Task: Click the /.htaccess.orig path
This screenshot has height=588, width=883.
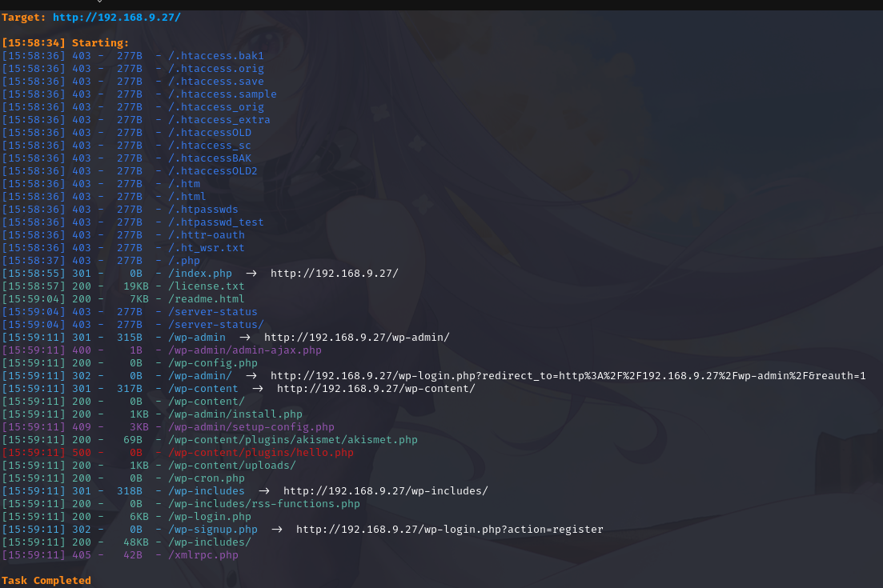Action: (x=215, y=69)
